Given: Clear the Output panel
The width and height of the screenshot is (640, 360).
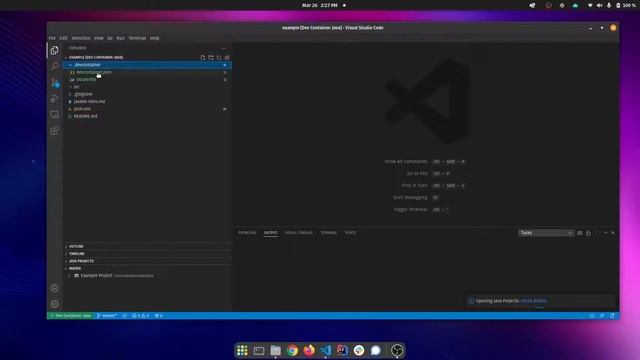Looking at the screenshot, I should [x=580, y=233].
